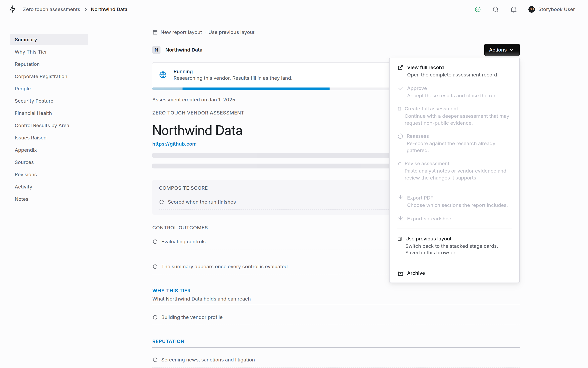Viewport: 588px width, 368px height.
Task: Click Use previous layout link at top
Action: (231, 32)
